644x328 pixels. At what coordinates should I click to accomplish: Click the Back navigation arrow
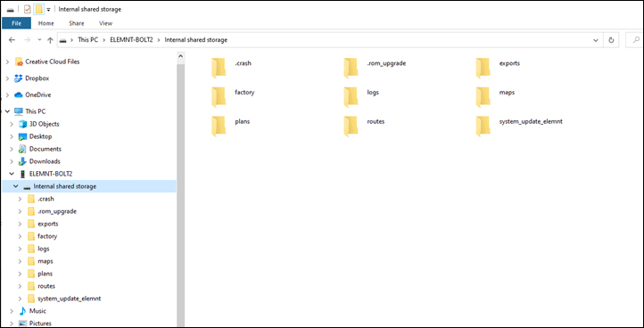coord(12,40)
